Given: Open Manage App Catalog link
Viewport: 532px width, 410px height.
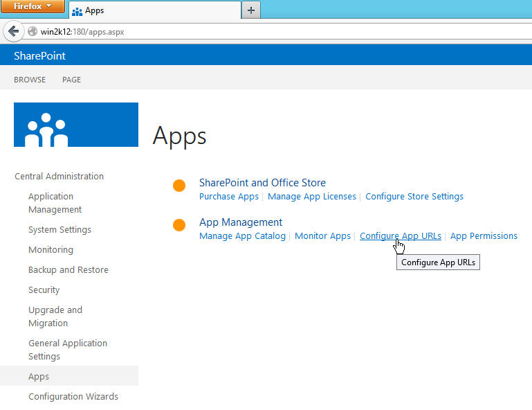Looking at the screenshot, I should [242, 236].
